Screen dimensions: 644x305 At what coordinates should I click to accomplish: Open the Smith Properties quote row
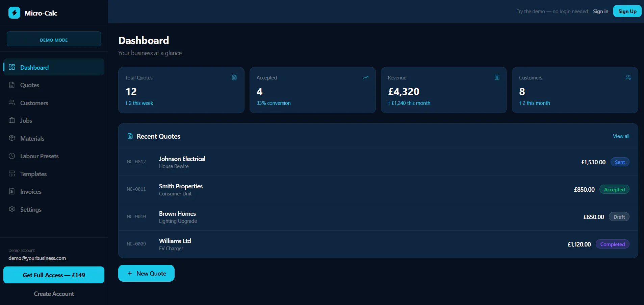[378, 189]
